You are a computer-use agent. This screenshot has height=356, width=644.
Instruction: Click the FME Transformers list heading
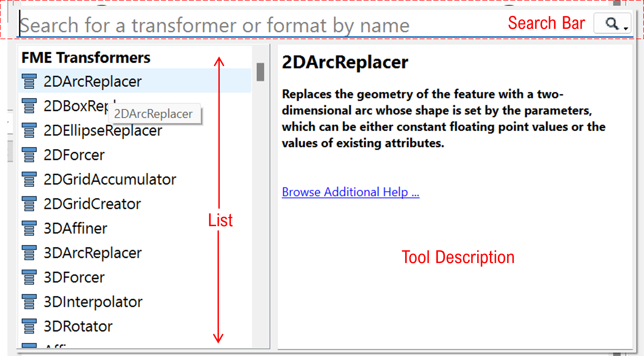coord(86,57)
